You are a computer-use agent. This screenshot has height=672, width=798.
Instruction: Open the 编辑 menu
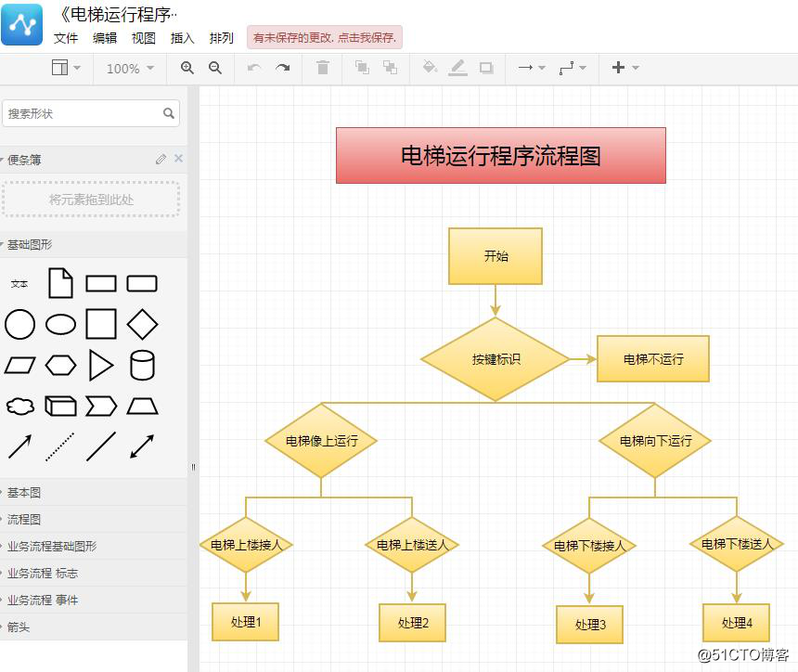(105, 38)
